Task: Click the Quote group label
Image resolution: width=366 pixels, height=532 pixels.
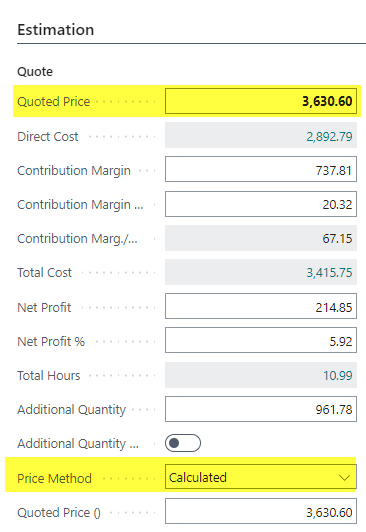Action: (35, 72)
